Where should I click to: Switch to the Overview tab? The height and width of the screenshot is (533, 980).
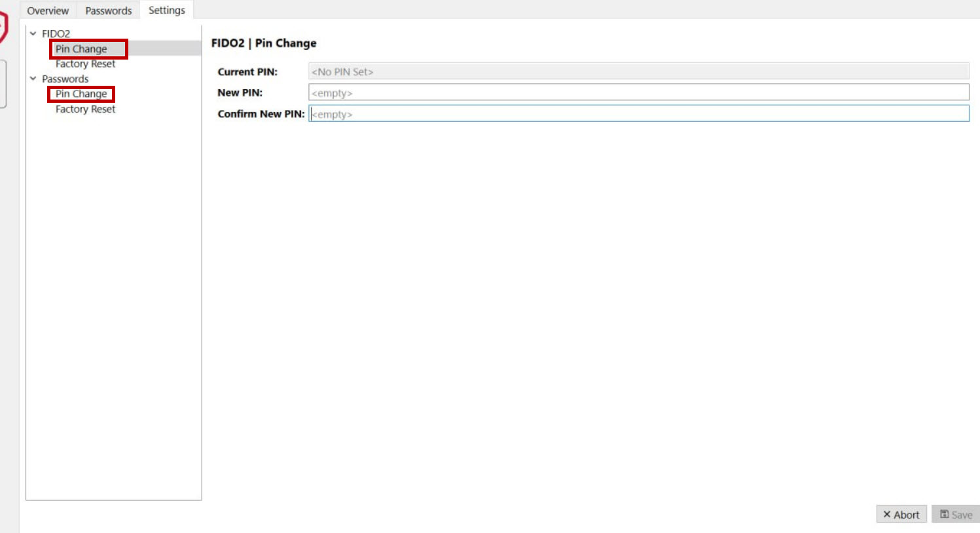tap(48, 10)
